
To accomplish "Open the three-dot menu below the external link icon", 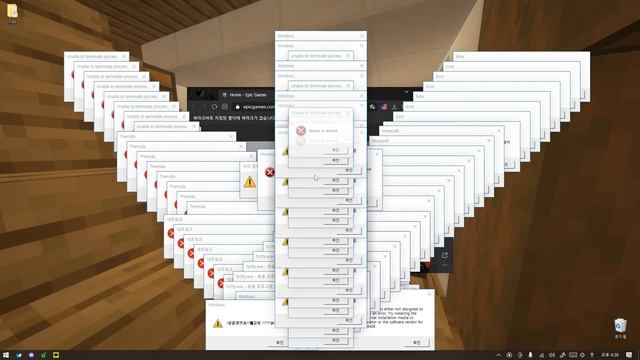I will coord(444,265).
